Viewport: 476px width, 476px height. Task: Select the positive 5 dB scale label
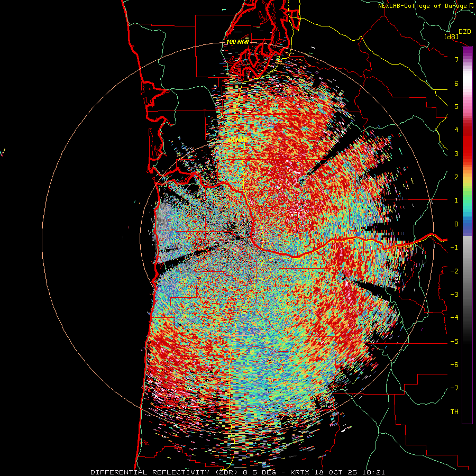[x=456, y=106]
